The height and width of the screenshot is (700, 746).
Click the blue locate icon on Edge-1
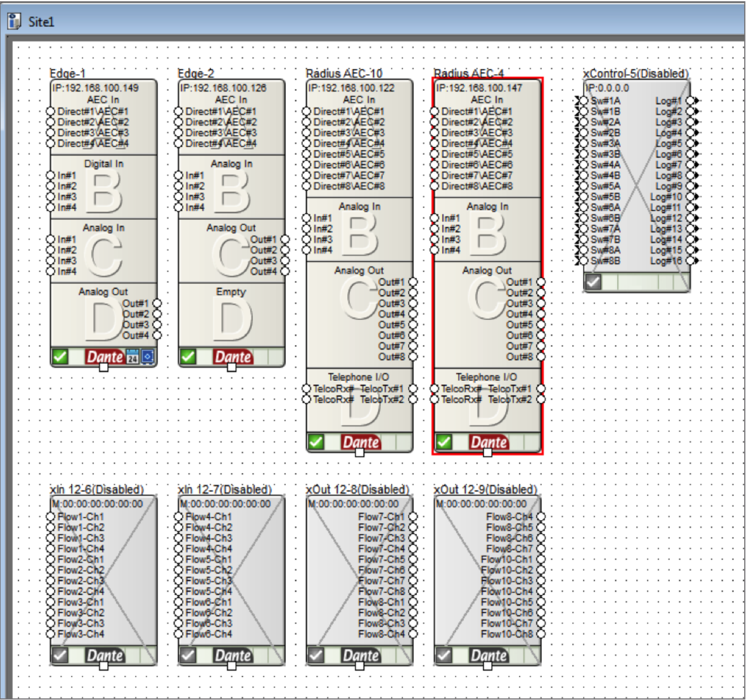(x=148, y=357)
